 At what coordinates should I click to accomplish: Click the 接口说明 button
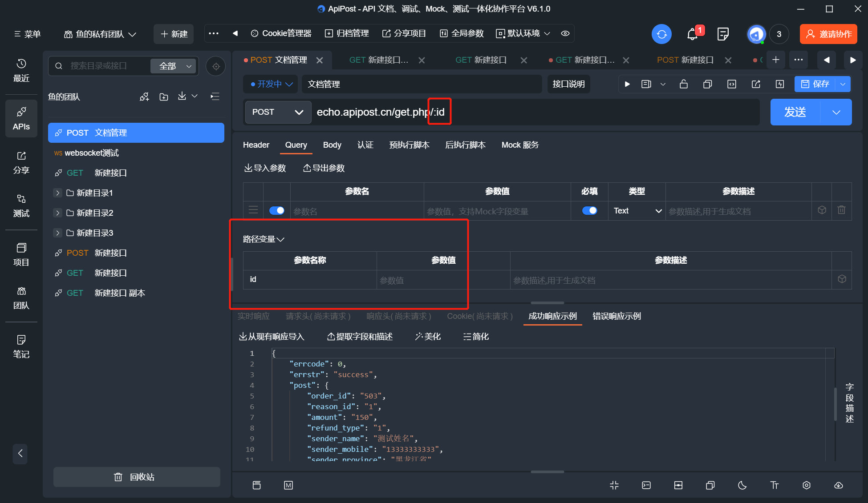click(568, 84)
